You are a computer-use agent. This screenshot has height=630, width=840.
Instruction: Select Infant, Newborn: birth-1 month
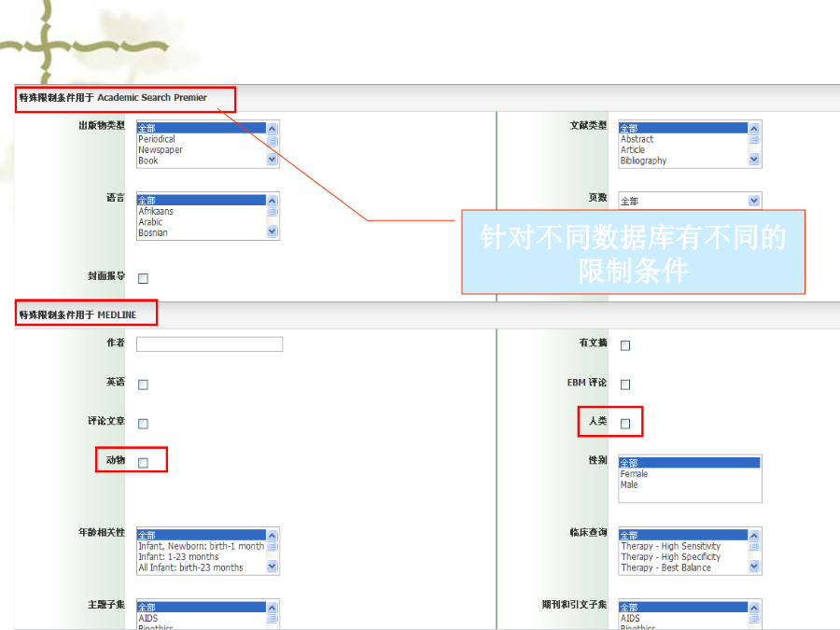tap(201, 546)
